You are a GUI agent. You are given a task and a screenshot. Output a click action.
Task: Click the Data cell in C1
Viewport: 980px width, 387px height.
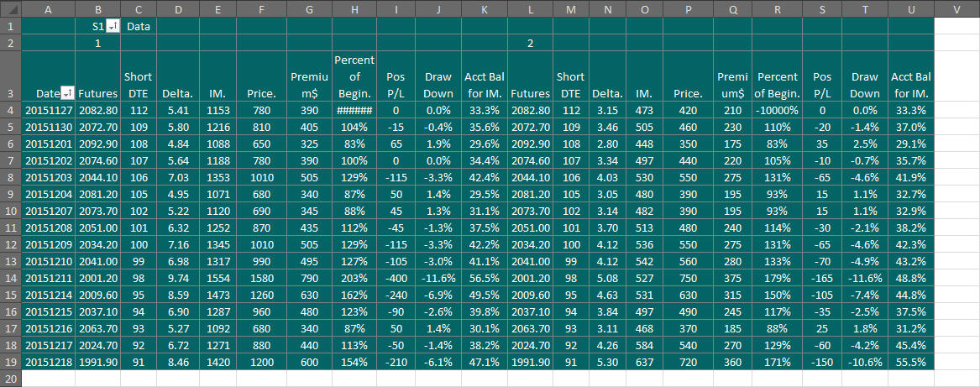pos(139,26)
